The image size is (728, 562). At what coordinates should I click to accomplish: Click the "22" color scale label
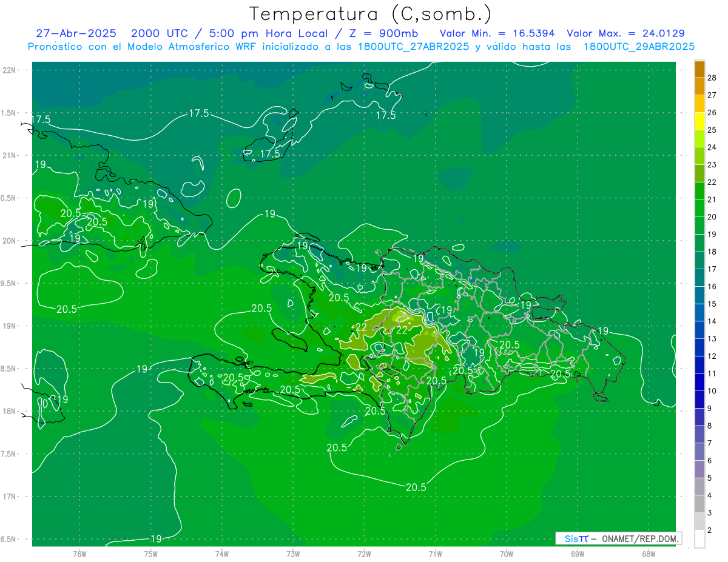pos(712,182)
